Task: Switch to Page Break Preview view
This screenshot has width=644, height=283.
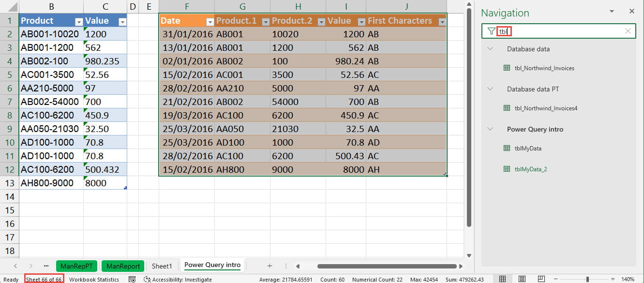Action: point(541,279)
